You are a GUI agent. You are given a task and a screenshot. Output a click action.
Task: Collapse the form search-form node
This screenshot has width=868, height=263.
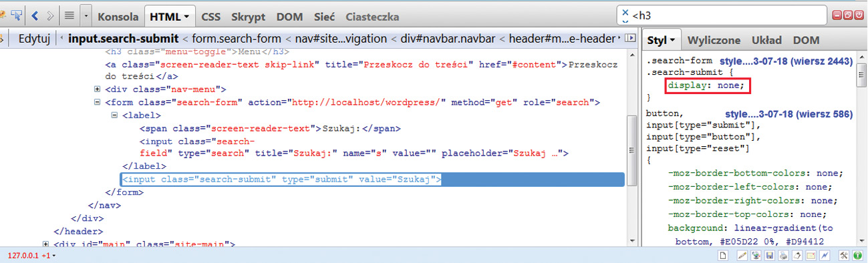(98, 102)
